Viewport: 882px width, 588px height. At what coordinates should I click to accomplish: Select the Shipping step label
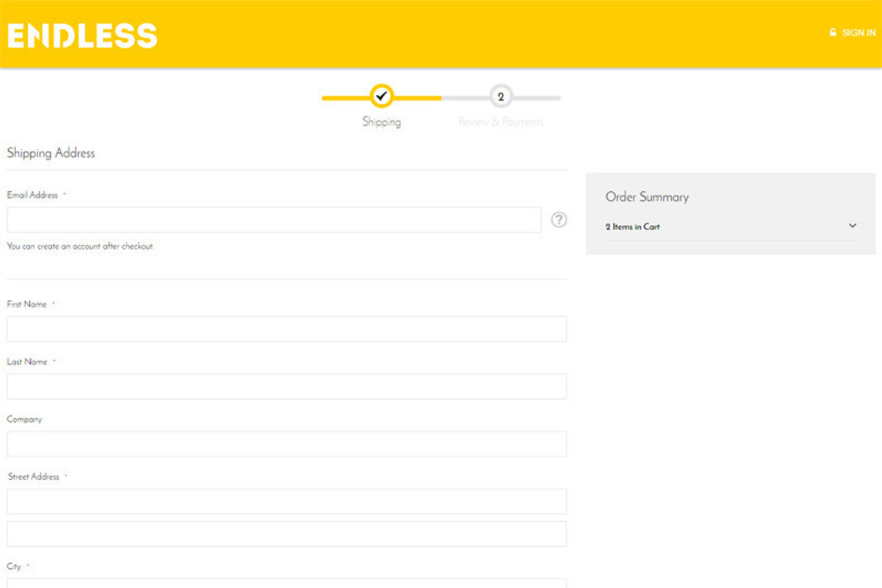pyautogui.click(x=381, y=122)
